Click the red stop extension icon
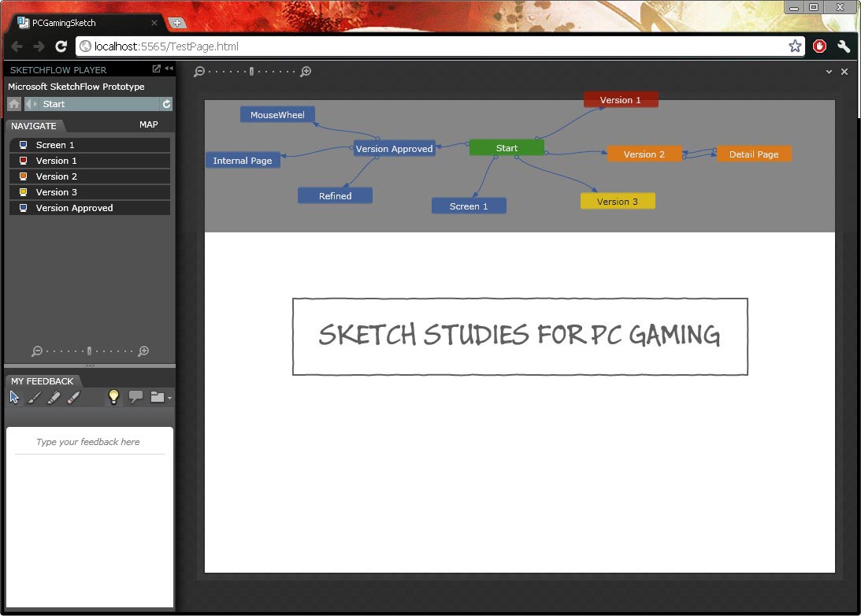 (x=819, y=46)
